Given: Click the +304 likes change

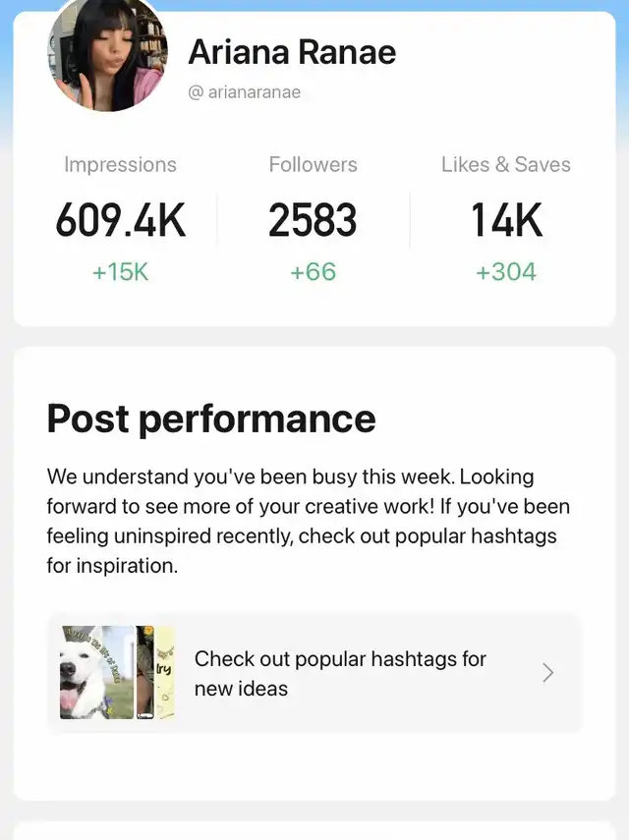Looking at the screenshot, I should (505, 272).
